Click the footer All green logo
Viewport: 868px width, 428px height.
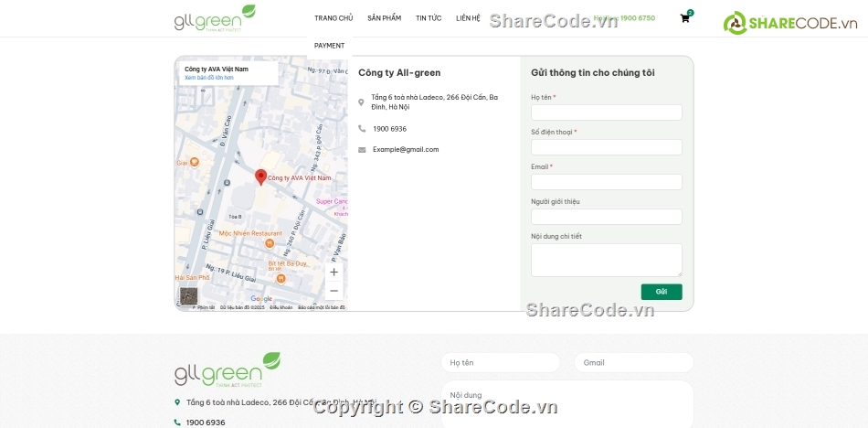click(x=227, y=369)
